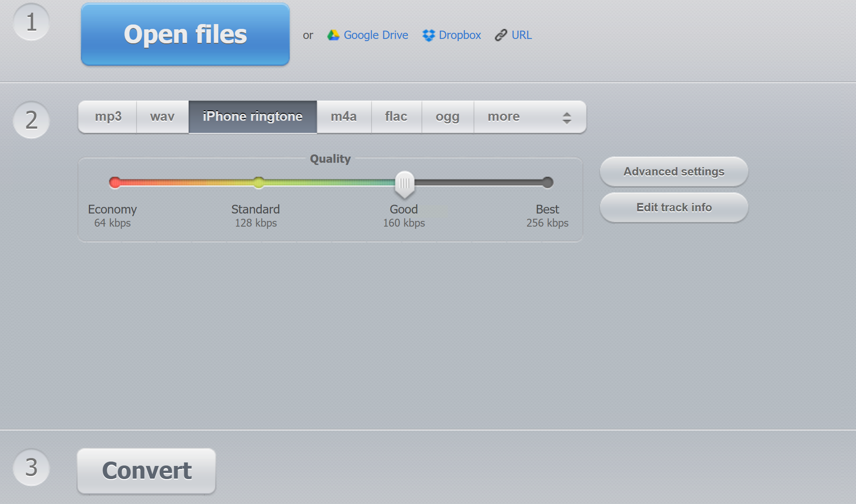Set quality to Best end point
Image resolution: width=856 pixels, height=504 pixels.
click(x=547, y=182)
